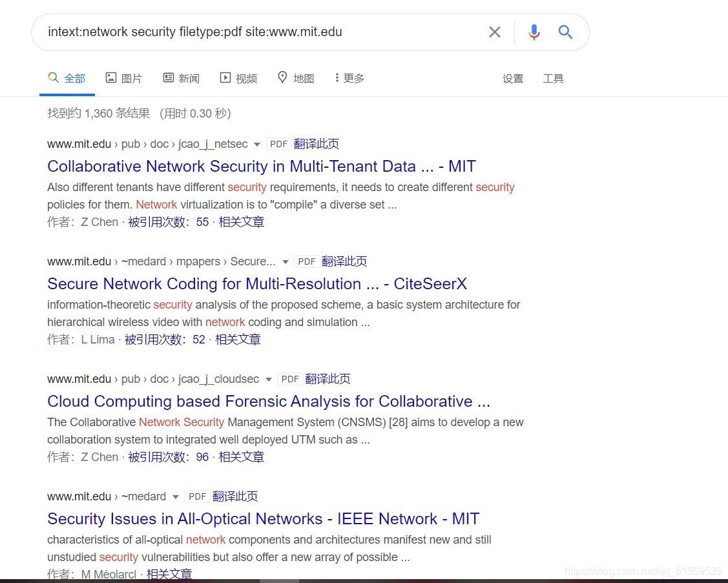The image size is (728, 583).
Task: Click 翻译此页 for the first result
Action: 316,144
